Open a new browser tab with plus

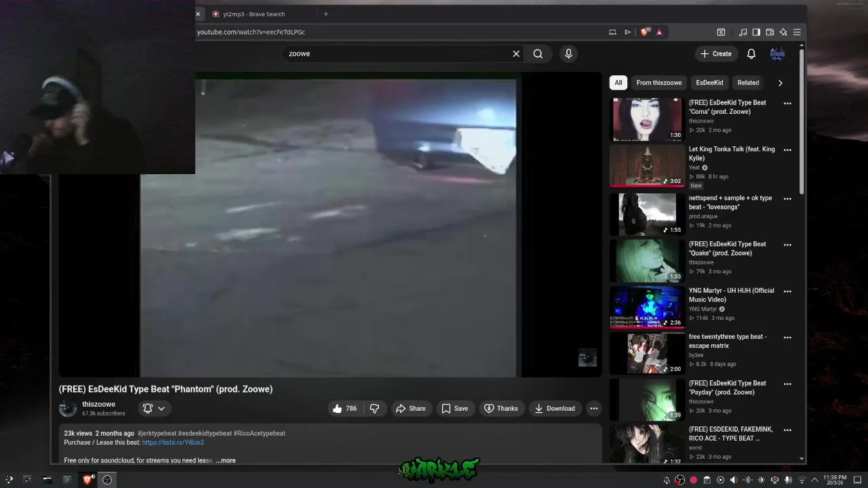pos(325,14)
